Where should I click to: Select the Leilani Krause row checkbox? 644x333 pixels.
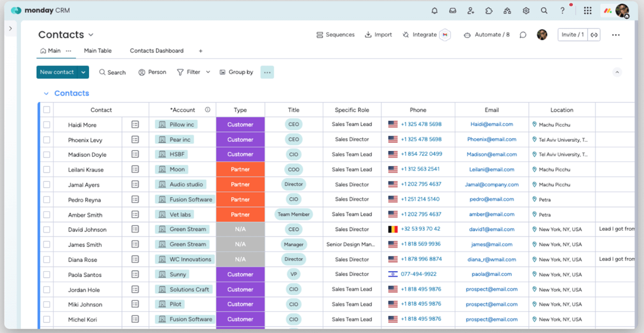tap(47, 170)
